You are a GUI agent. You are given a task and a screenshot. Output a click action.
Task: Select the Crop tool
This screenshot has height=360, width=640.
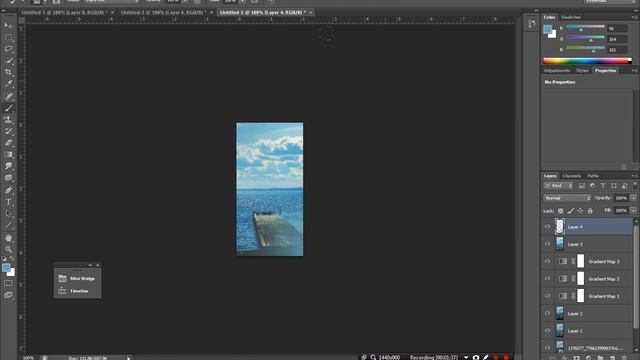point(8,72)
